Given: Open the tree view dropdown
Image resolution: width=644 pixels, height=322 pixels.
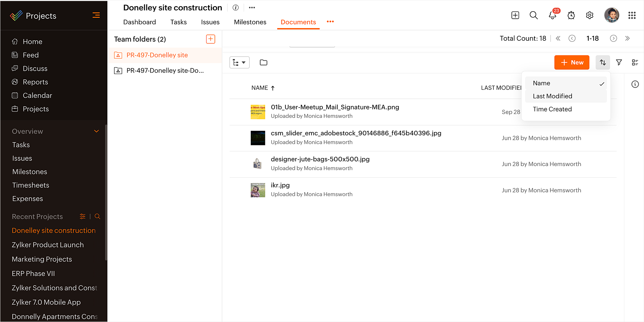Looking at the screenshot, I should 239,62.
